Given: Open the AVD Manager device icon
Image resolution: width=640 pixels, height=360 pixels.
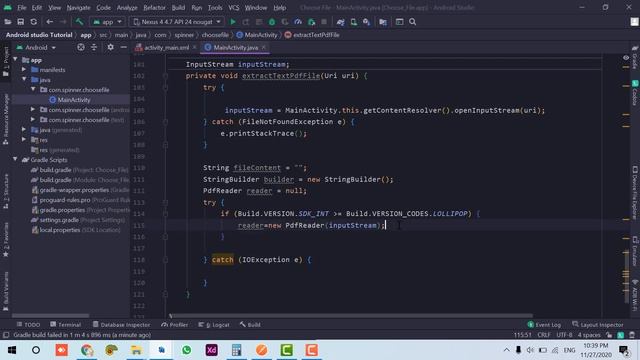Looking at the screenshot, I should 353,22.
